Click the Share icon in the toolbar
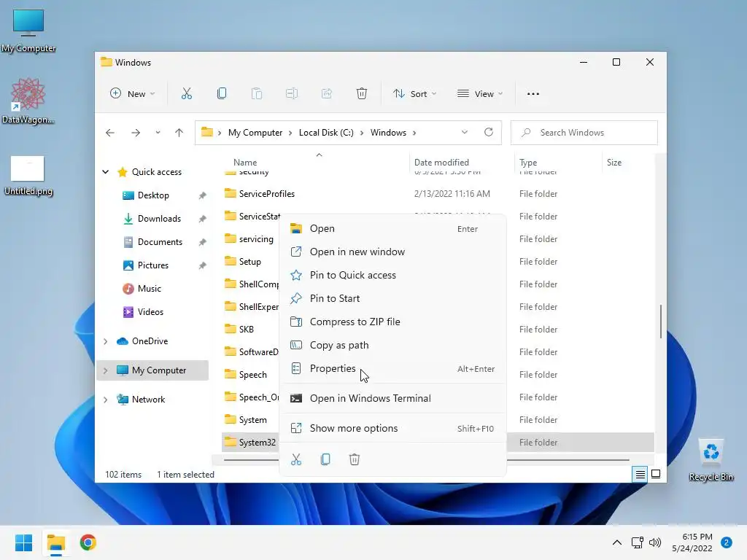 pyautogui.click(x=327, y=94)
